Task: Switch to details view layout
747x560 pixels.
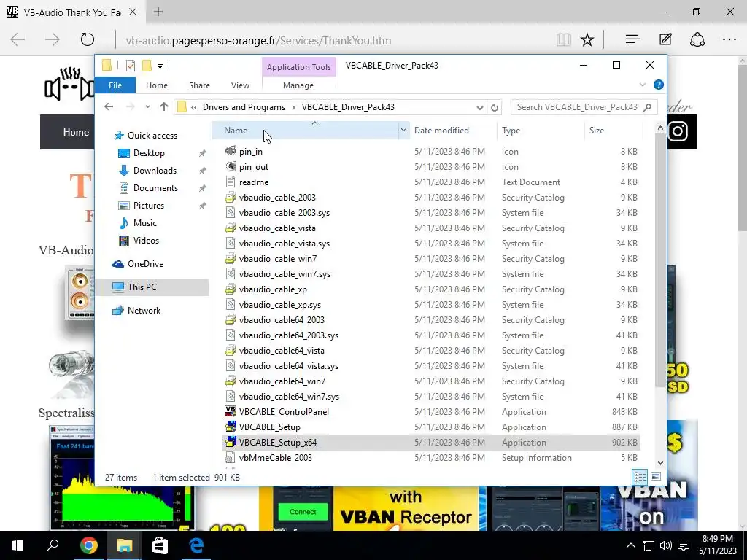Action: 640,476
